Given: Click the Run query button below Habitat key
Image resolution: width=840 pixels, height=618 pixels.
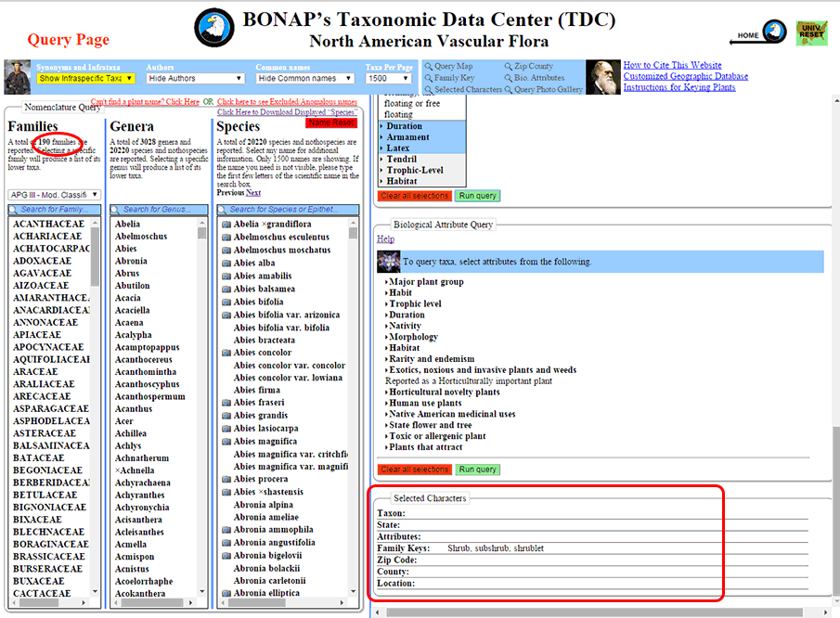Looking at the screenshot, I should (477, 196).
